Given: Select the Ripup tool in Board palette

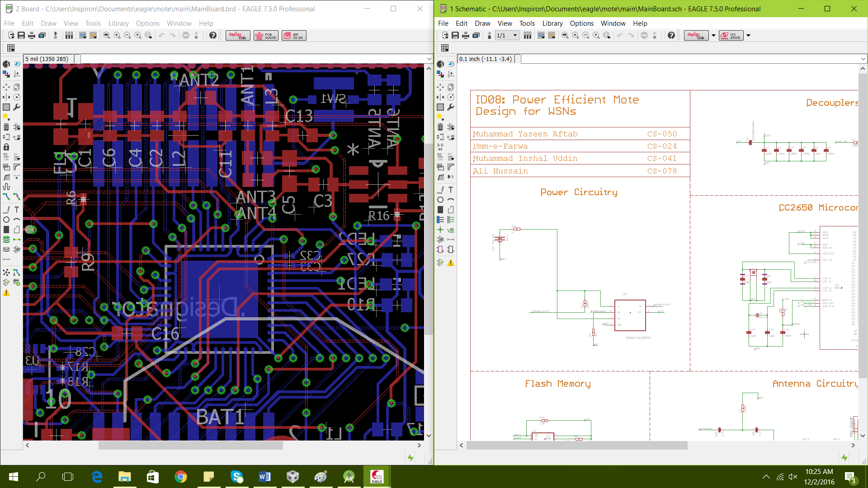Looking at the screenshot, I should point(17,197).
